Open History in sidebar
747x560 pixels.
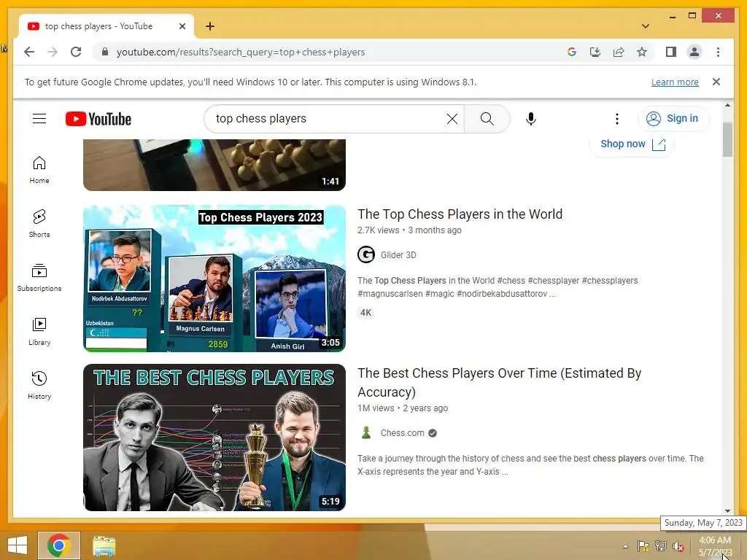pos(39,385)
